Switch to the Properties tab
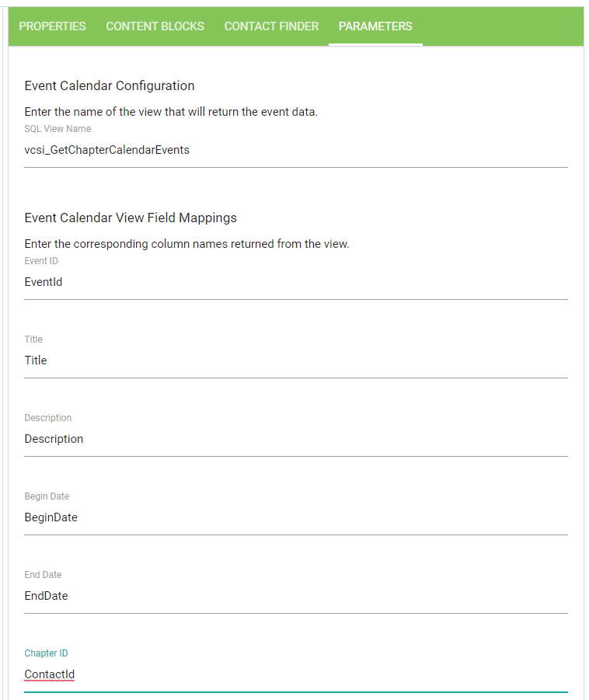 coord(52,26)
